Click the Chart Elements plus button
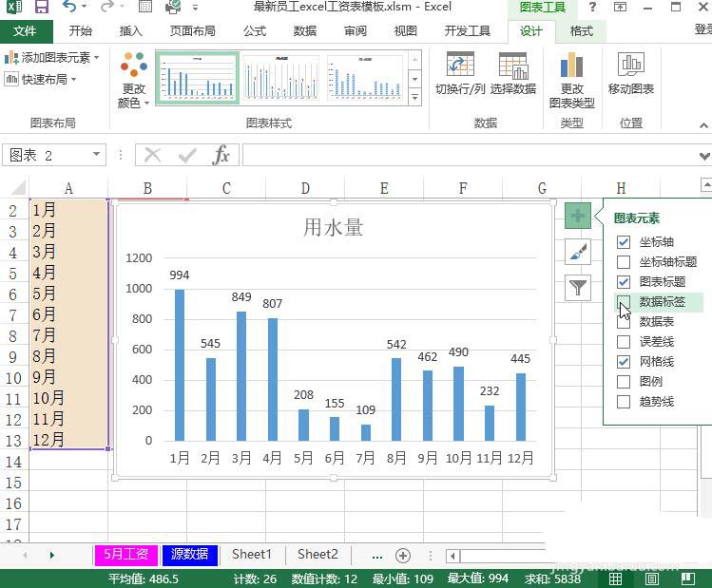This screenshot has width=712, height=588. (578, 216)
